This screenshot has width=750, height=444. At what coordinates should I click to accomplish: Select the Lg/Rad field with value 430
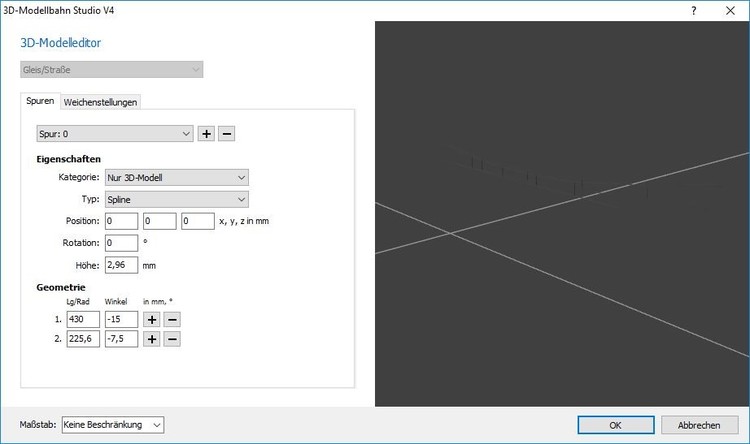pos(83,320)
